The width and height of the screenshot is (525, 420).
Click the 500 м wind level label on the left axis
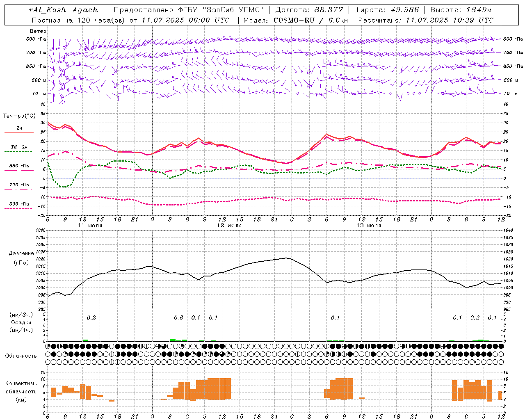coord(39,80)
